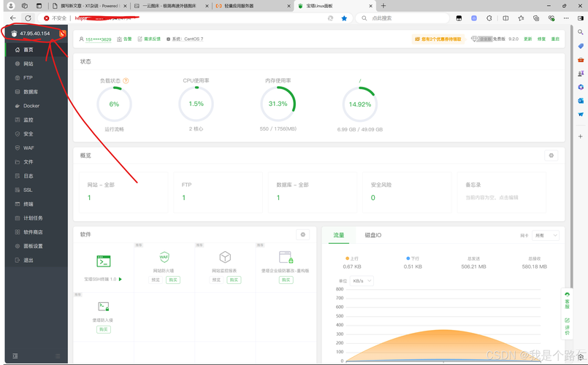Open the 网站 - 全部 overview card
Image resolution: width=588 pixels, height=365 pixels.
(x=123, y=192)
